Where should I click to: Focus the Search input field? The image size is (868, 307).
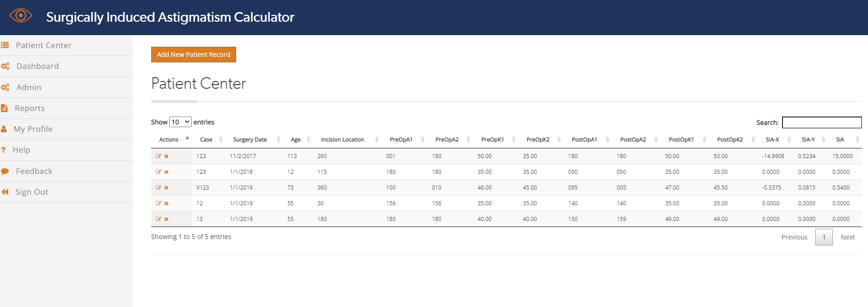[821, 123]
